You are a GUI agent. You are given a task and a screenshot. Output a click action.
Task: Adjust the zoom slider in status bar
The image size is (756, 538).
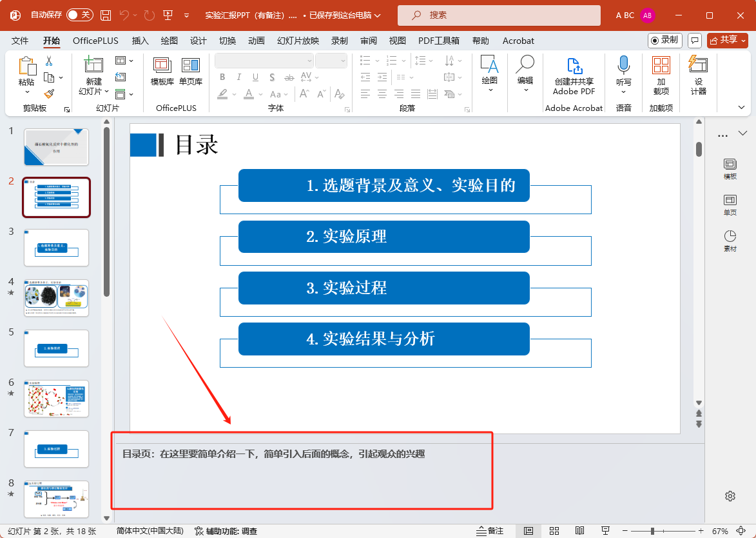(x=652, y=531)
